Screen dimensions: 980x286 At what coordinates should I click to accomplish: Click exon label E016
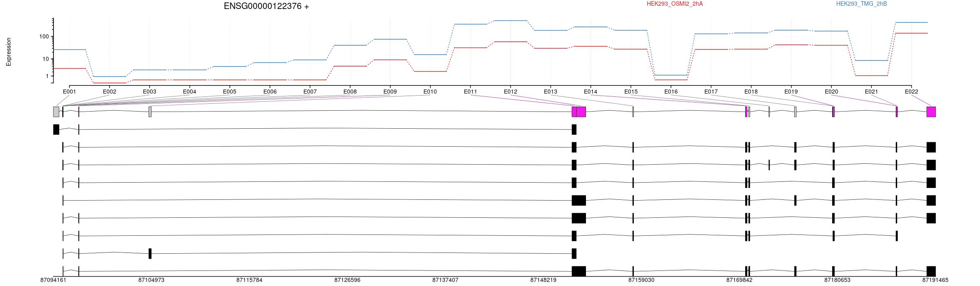671,92
